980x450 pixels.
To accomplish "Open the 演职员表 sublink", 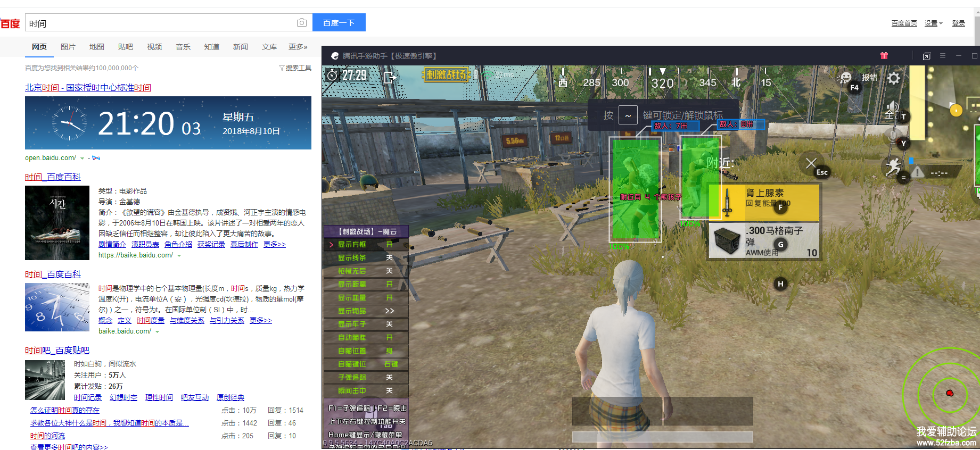I will (x=145, y=244).
